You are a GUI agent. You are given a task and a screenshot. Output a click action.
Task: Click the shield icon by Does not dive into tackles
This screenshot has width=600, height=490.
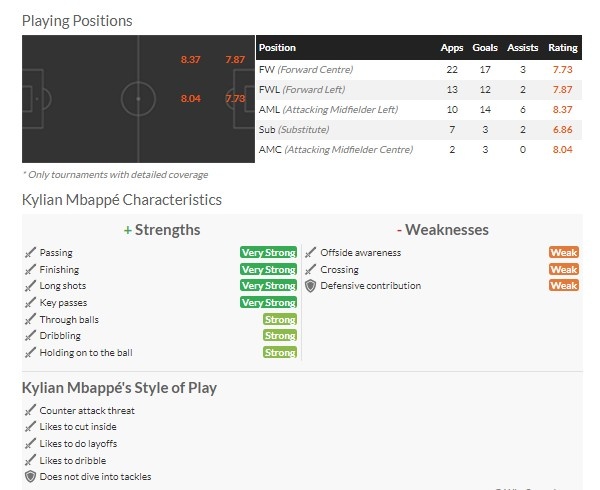point(30,477)
